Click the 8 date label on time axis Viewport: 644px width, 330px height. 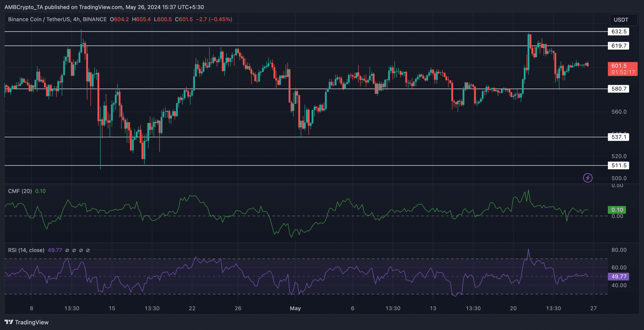31,308
